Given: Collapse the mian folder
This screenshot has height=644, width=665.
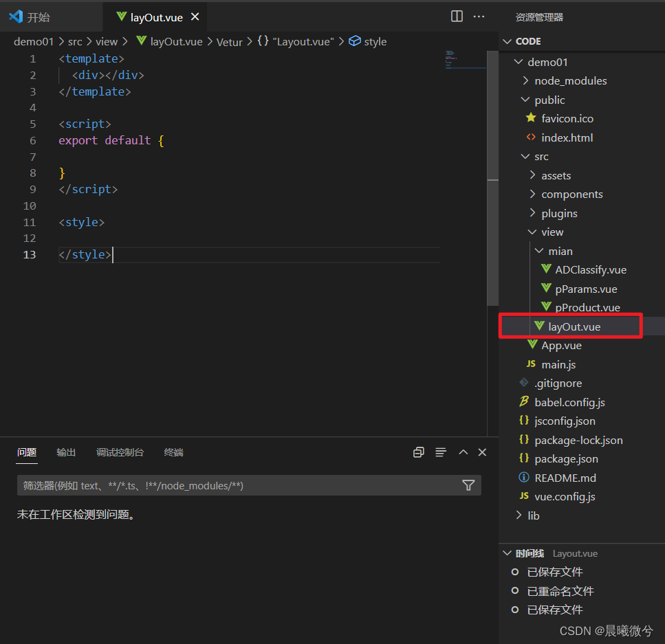Looking at the screenshot, I should point(539,251).
